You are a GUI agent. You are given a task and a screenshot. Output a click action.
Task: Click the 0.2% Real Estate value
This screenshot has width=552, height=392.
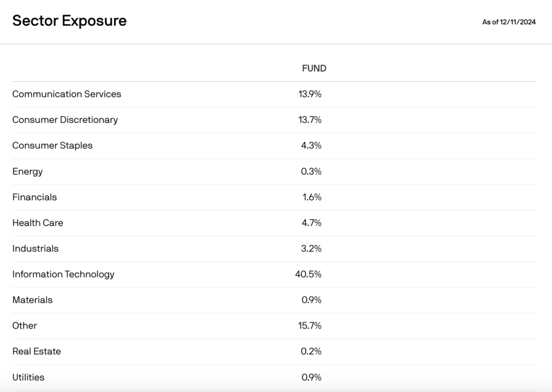(311, 351)
